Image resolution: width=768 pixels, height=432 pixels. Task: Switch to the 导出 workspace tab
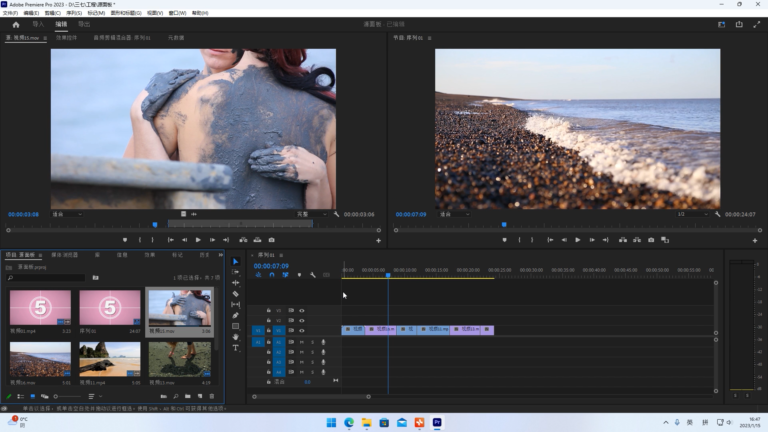click(x=84, y=24)
